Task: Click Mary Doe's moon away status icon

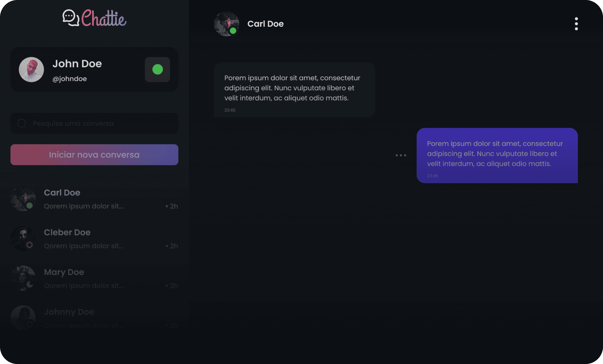Action: (x=30, y=284)
